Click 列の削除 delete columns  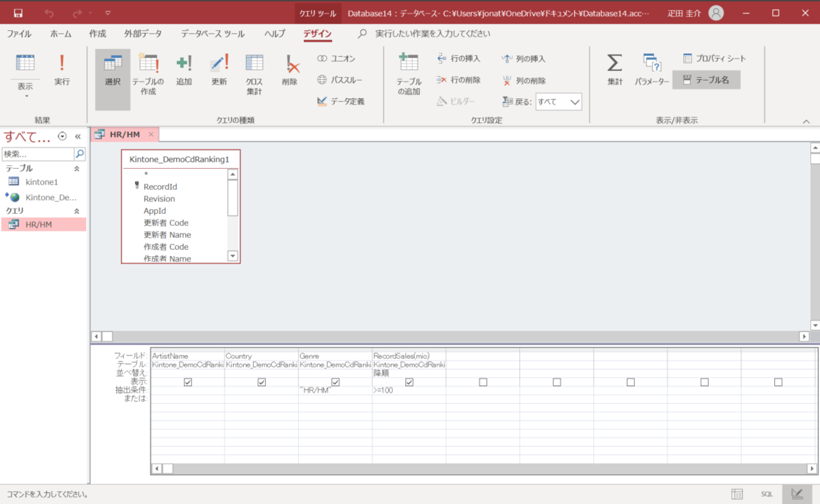523,80
